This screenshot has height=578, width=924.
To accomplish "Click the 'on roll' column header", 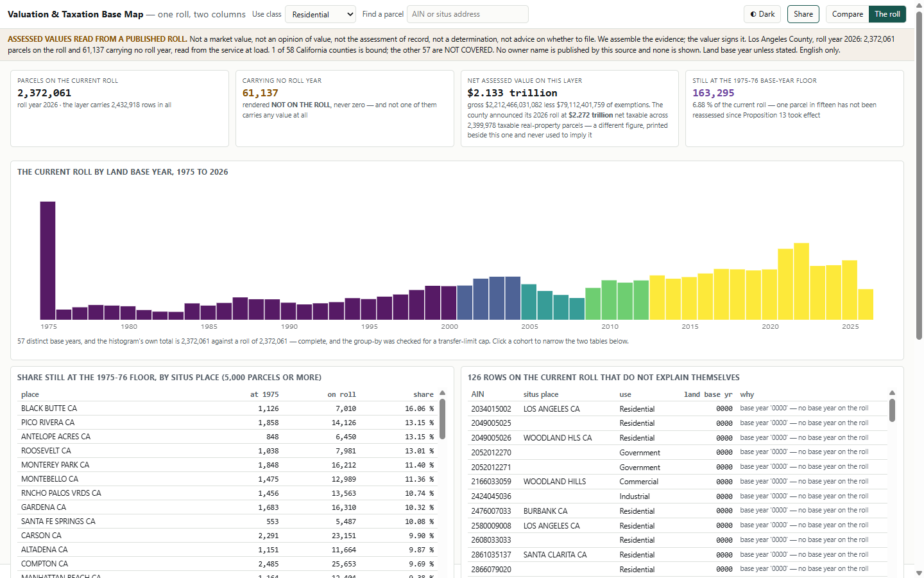I will [x=341, y=394].
